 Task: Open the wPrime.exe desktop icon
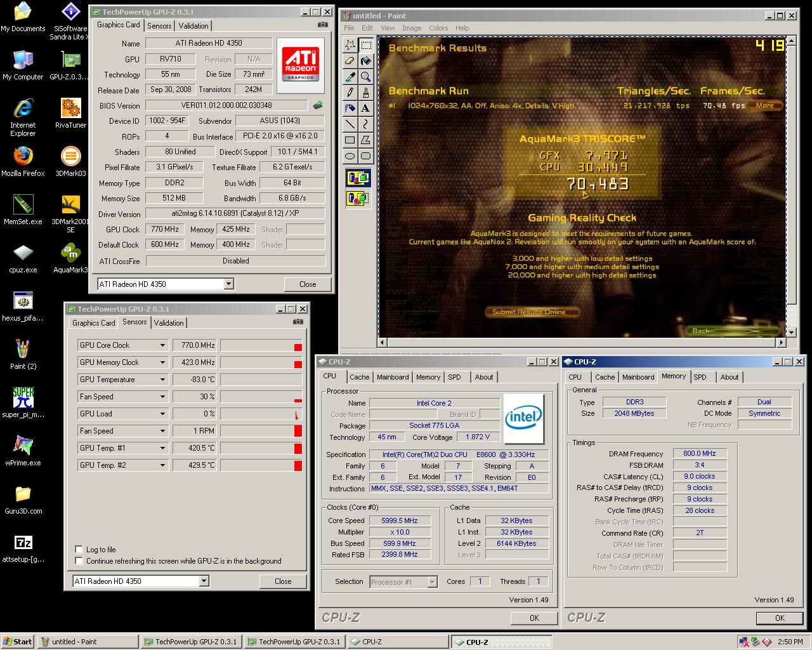pos(23,451)
